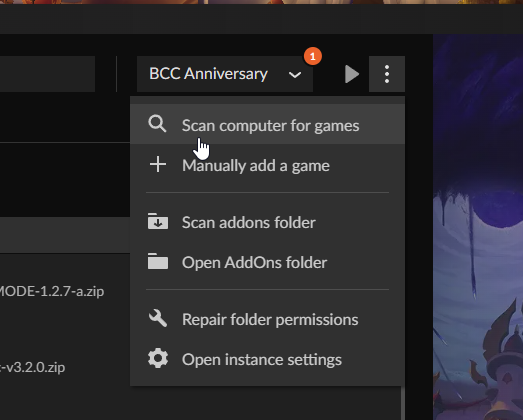Select Scan addons folder entry
Image resolution: width=523 pixels, height=420 pixels.
pyautogui.click(x=268, y=222)
